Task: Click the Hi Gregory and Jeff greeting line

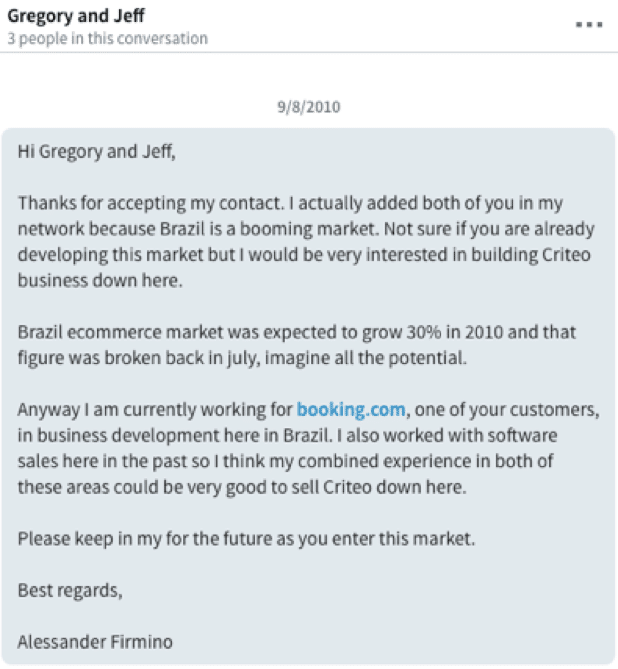Action: pos(96,151)
